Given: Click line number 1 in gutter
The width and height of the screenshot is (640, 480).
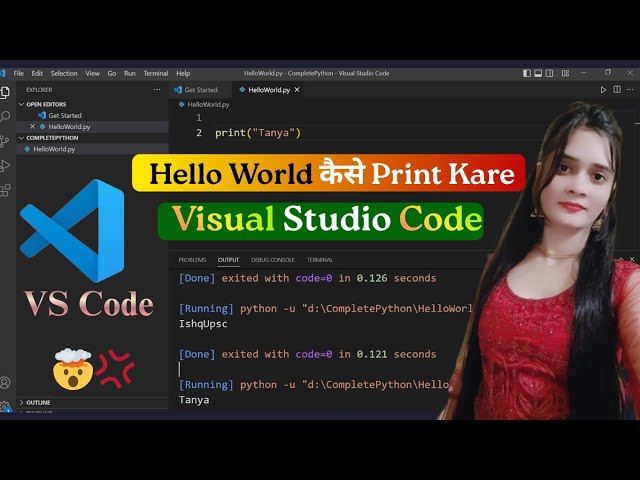Looking at the screenshot, I should click(x=199, y=118).
